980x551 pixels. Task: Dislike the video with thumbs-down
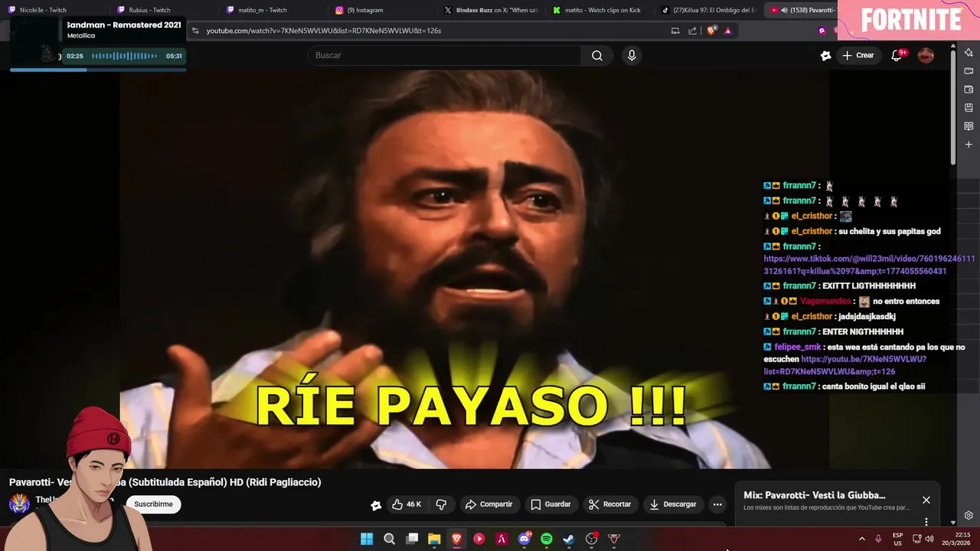tap(441, 504)
